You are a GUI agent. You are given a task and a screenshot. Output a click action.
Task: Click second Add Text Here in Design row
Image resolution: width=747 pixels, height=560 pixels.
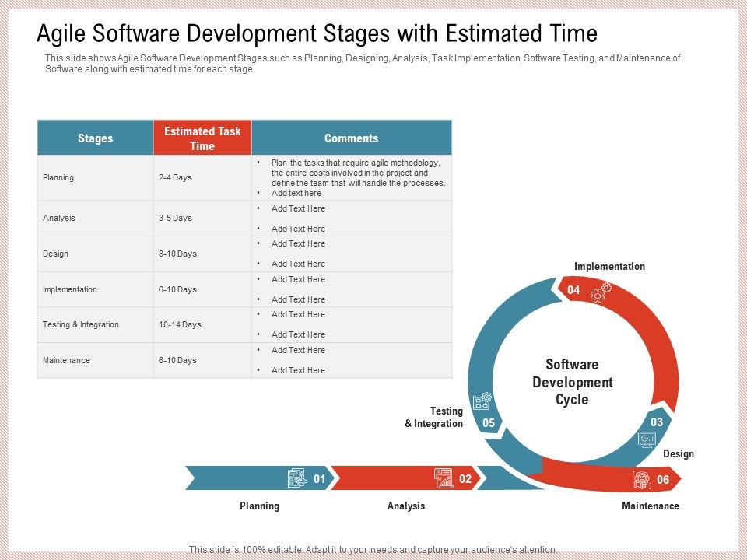(x=298, y=264)
